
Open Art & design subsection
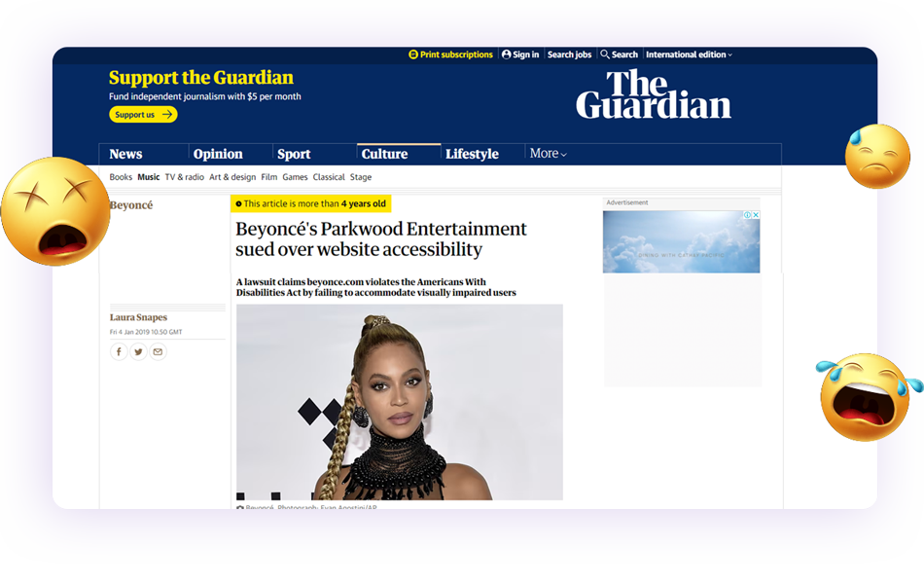tap(232, 177)
